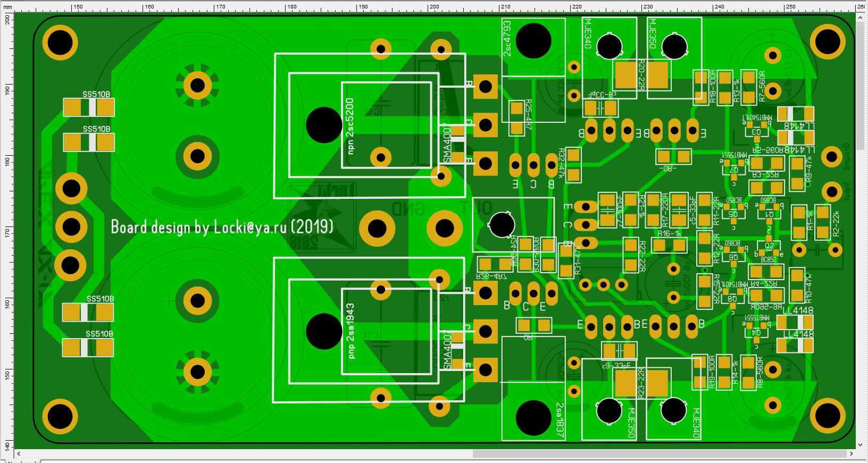868x463 pixels.
Task: Click the R20-22R resistor label
Action: point(641,75)
